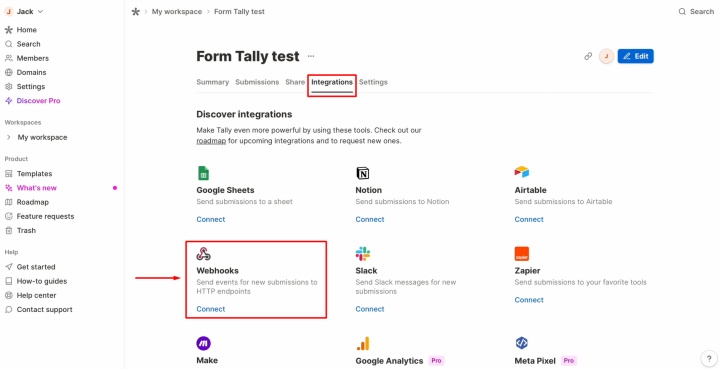Click the Feature requests icon
The image size is (720, 369).
click(8, 217)
